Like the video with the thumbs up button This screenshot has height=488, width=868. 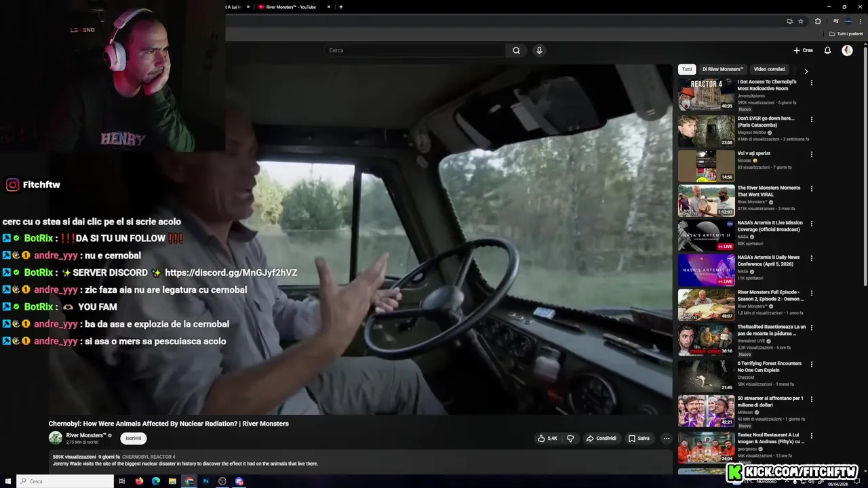pyautogui.click(x=547, y=439)
